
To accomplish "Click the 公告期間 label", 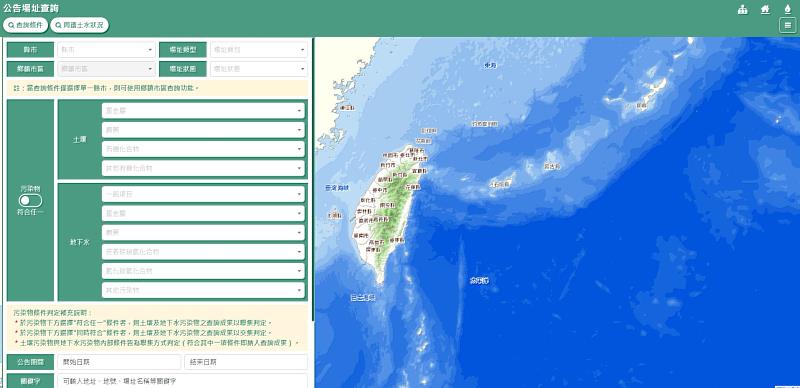I will [x=30, y=362].
